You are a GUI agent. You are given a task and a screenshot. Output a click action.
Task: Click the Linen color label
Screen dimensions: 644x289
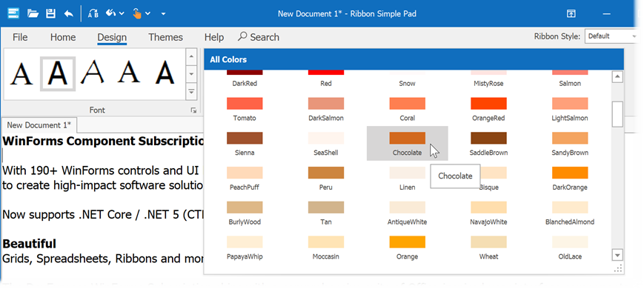tap(407, 187)
